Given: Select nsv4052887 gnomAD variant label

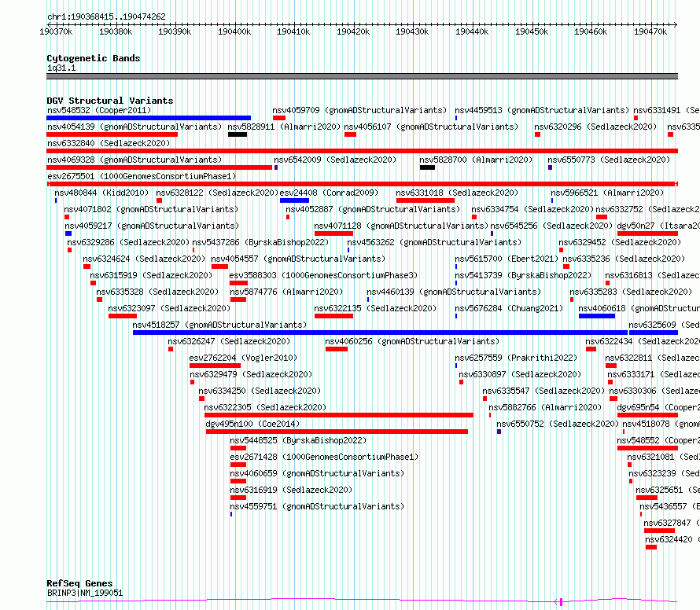Looking at the screenshot, I should tap(373, 209).
